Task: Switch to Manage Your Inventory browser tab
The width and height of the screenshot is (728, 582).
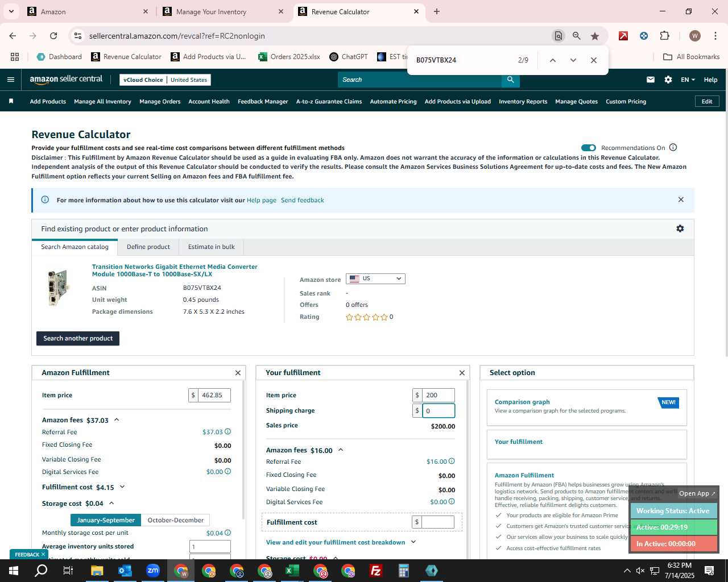Action: [x=222, y=11]
